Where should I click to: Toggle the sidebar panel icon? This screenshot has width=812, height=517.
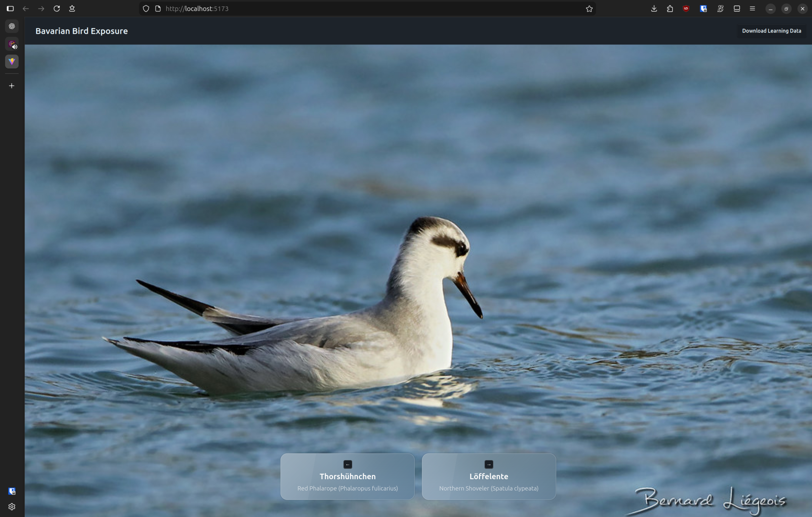click(11, 9)
